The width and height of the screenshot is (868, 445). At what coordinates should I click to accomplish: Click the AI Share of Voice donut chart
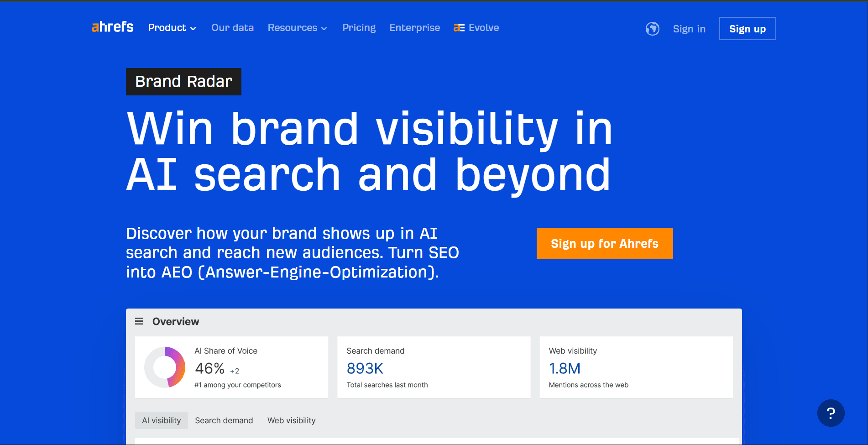coord(165,367)
